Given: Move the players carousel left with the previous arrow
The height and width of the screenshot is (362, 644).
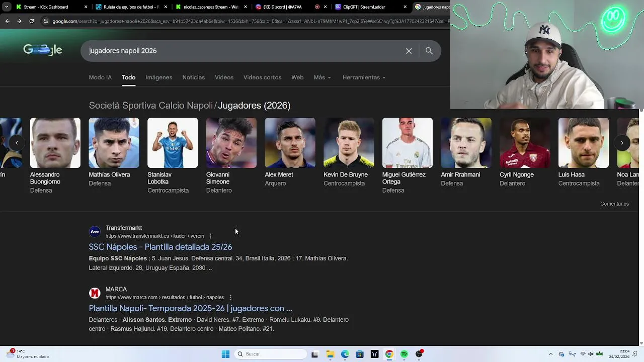Looking at the screenshot, I should coord(17,143).
